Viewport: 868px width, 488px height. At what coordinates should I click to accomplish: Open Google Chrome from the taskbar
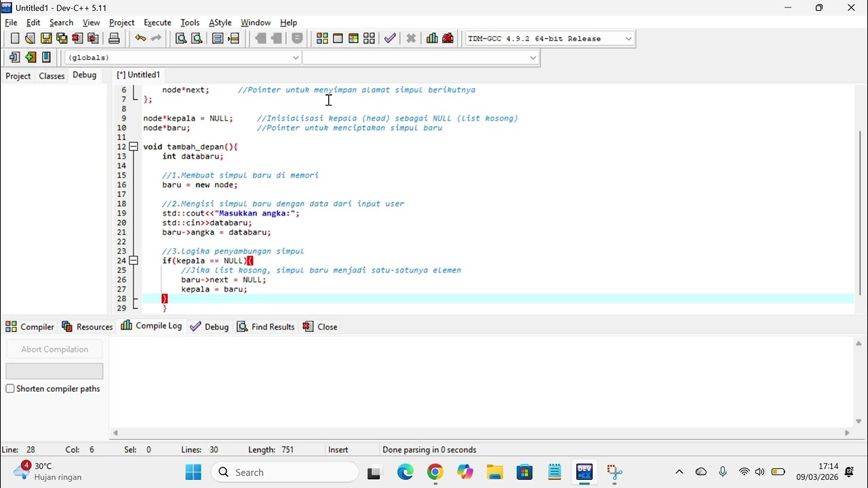435,472
